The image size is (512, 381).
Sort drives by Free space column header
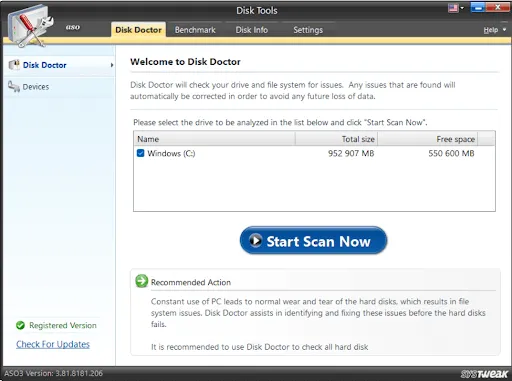(427, 139)
